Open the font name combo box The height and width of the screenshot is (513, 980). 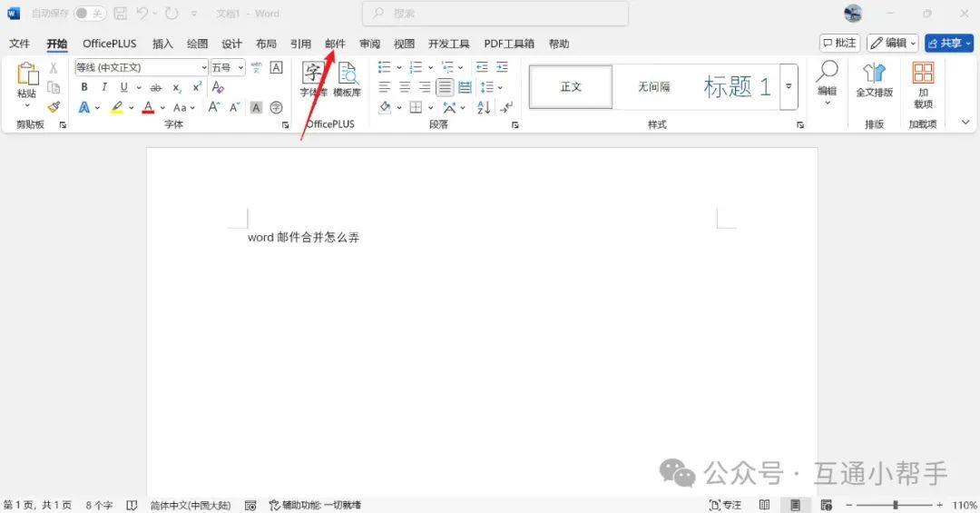(x=142, y=67)
